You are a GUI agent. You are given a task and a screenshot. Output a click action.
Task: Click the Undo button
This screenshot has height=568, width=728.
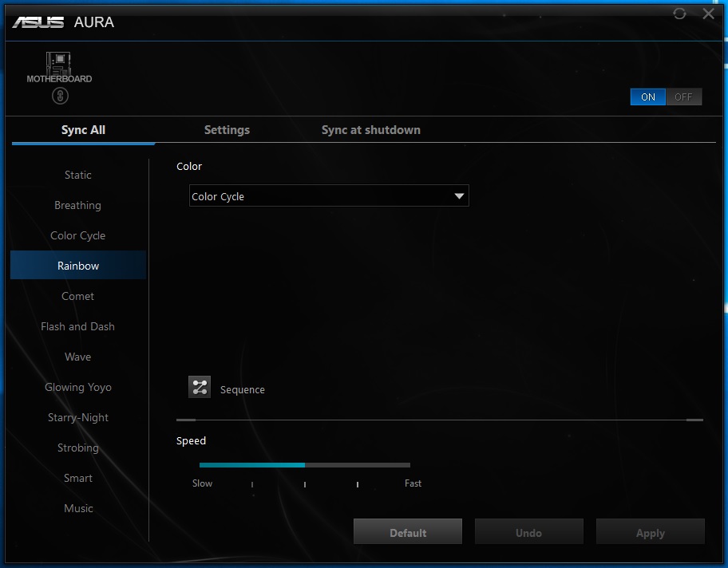coord(528,532)
